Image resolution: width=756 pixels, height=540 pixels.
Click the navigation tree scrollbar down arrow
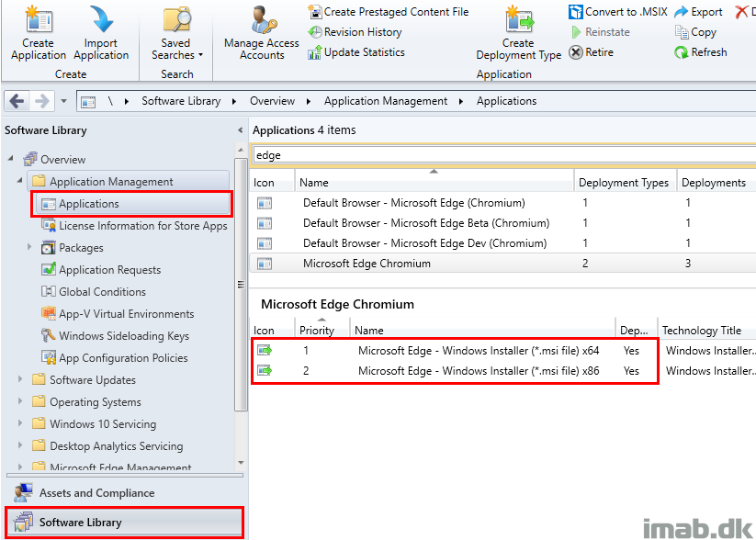click(241, 464)
